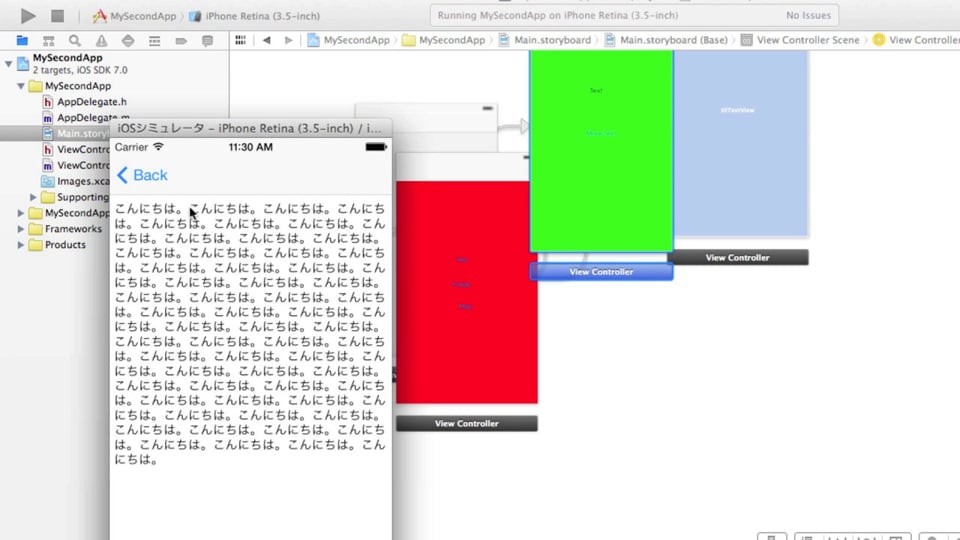Open the Log navigator icon
Image resolution: width=960 pixels, height=540 pixels.
pyautogui.click(x=208, y=40)
